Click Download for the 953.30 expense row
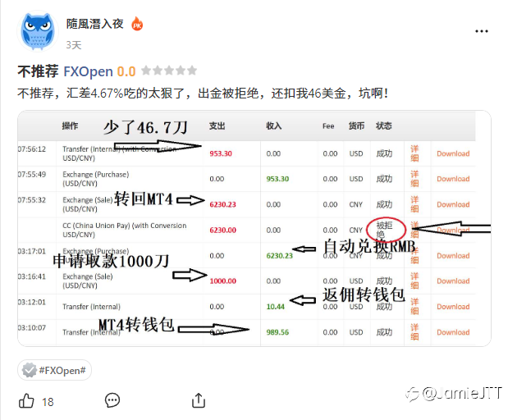This screenshot has width=508, height=420. pyautogui.click(x=453, y=153)
